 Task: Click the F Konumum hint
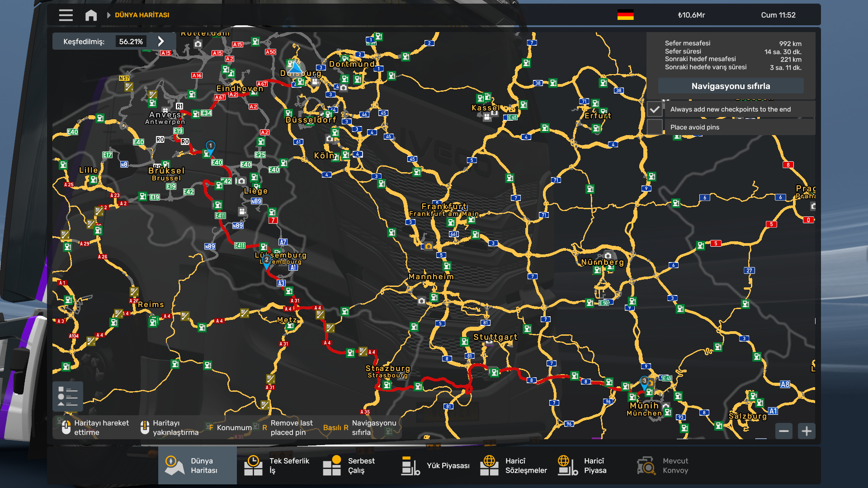point(230,427)
